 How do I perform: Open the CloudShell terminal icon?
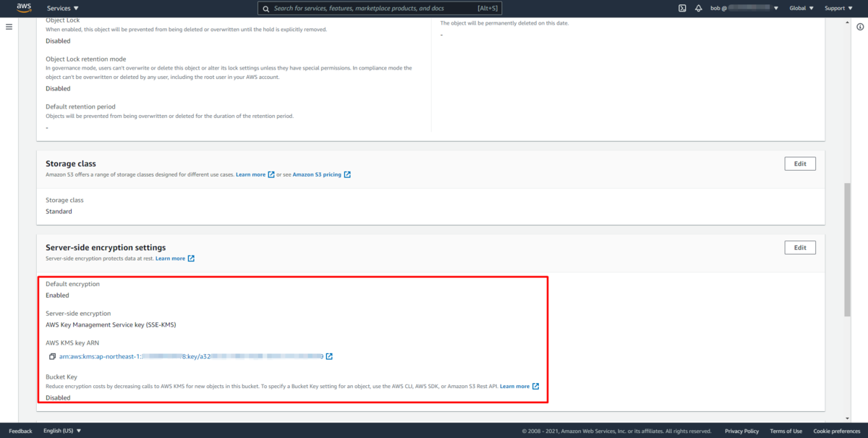(x=682, y=8)
